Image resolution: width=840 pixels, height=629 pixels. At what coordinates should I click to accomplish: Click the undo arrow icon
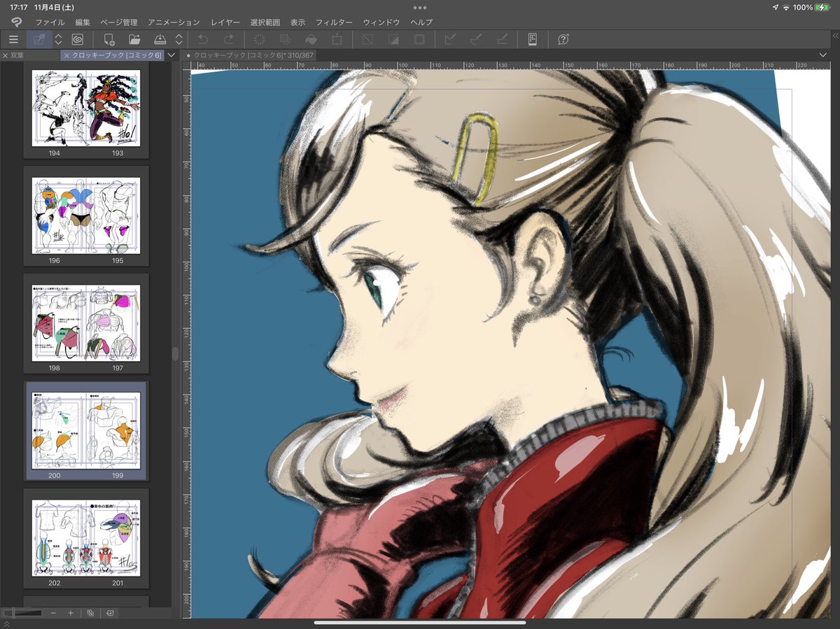pos(203,40)
